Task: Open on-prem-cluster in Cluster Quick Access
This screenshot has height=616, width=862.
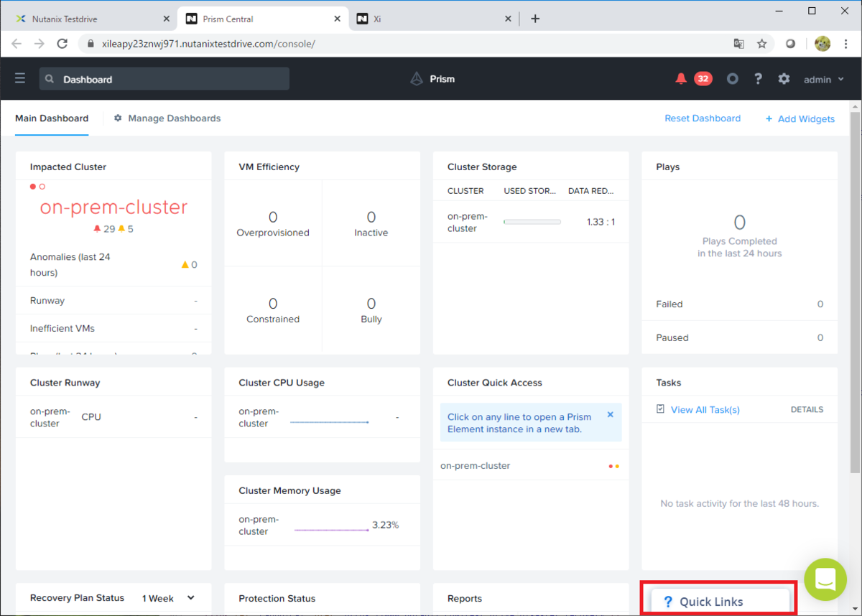Action: [x=476, y=466]
